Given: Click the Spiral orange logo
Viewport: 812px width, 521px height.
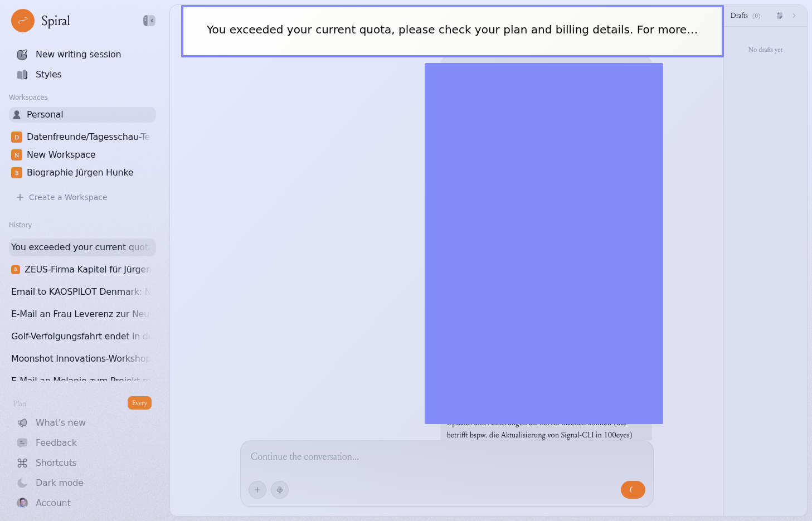Looking at the screenshot, I should pos(23,21).
